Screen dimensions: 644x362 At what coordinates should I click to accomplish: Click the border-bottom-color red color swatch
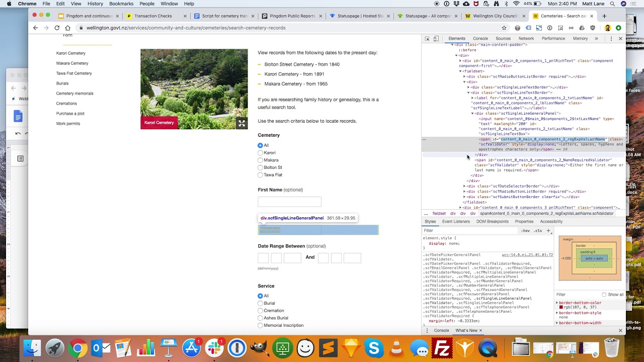click(561, 307)
